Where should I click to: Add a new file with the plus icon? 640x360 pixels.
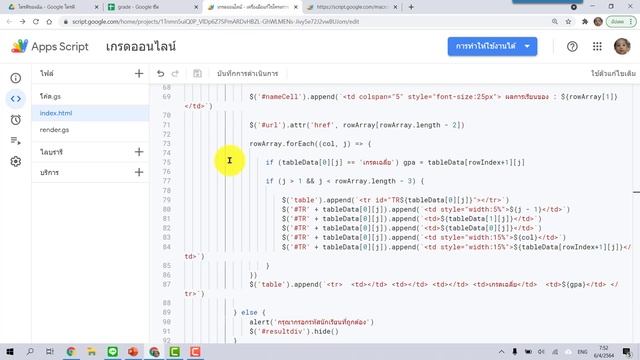pyautogui.click(x=139, y=73)
